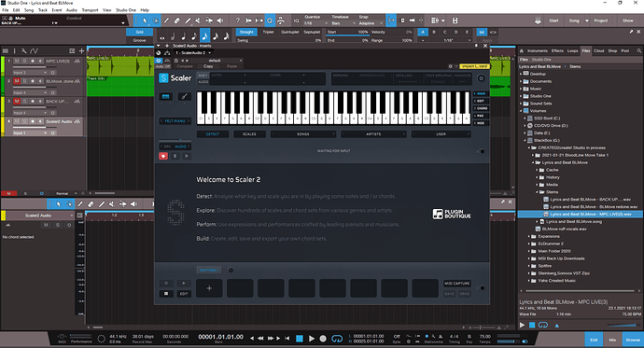Toggle monitor on track 4 Scaler2 Audio
Screen dimensions: 644x348
40,121
